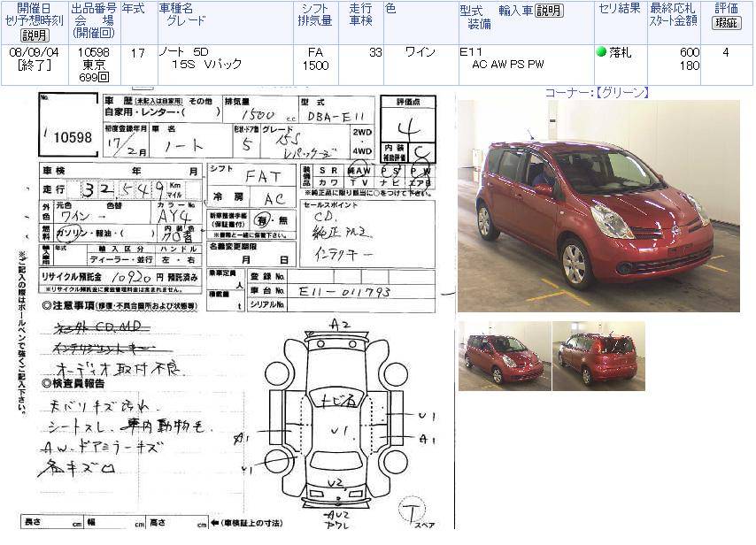Click the equipment text AC AW PS PW
756x545 pixels.
click(x=508, y=64)
